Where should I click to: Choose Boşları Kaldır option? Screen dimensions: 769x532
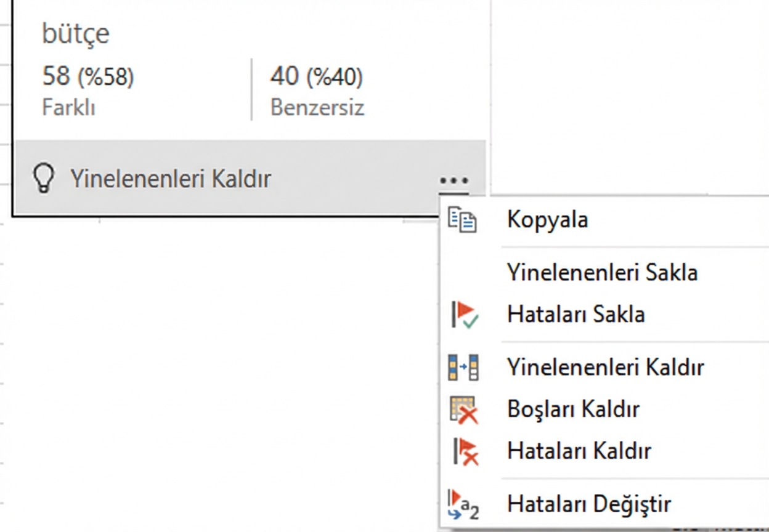[573, 409]
